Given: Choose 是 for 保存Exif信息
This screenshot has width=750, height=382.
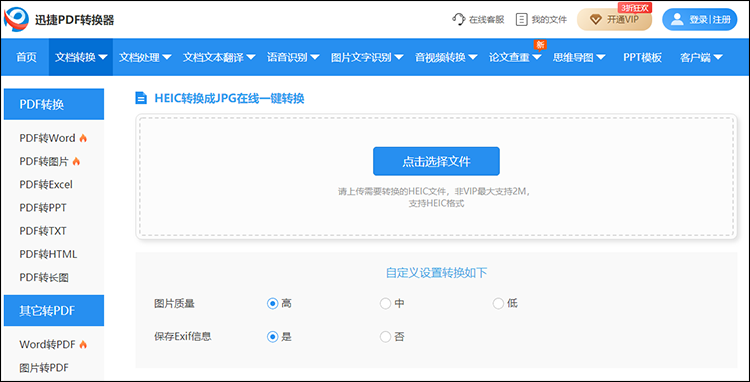Looking at the screenshot, I should tap(272, 337).
